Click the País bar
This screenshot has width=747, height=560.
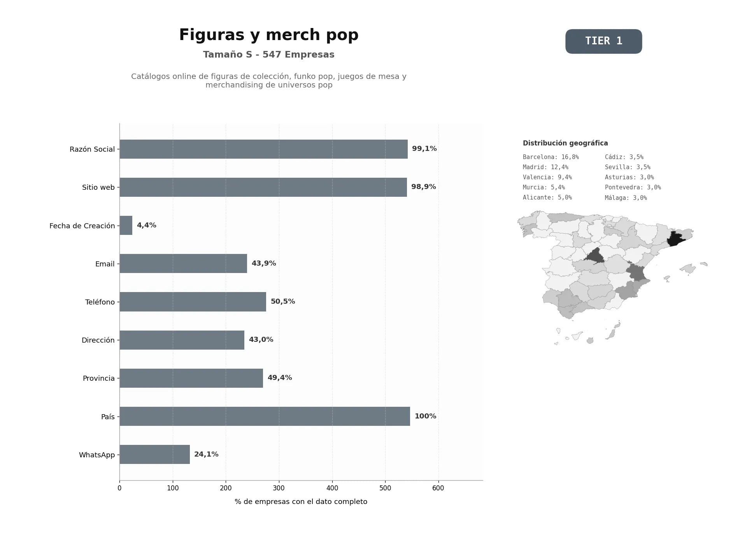click(x=265, y=416)
